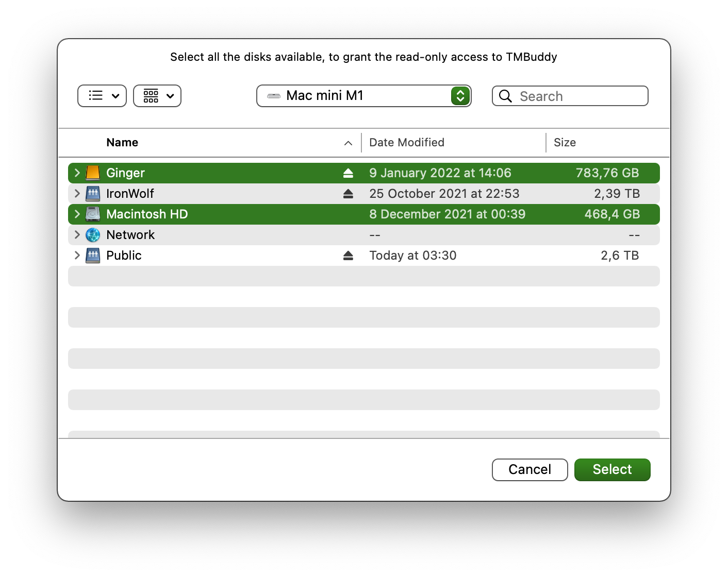
Task: Click size value 783,76 GB
Action: (607, 173)
